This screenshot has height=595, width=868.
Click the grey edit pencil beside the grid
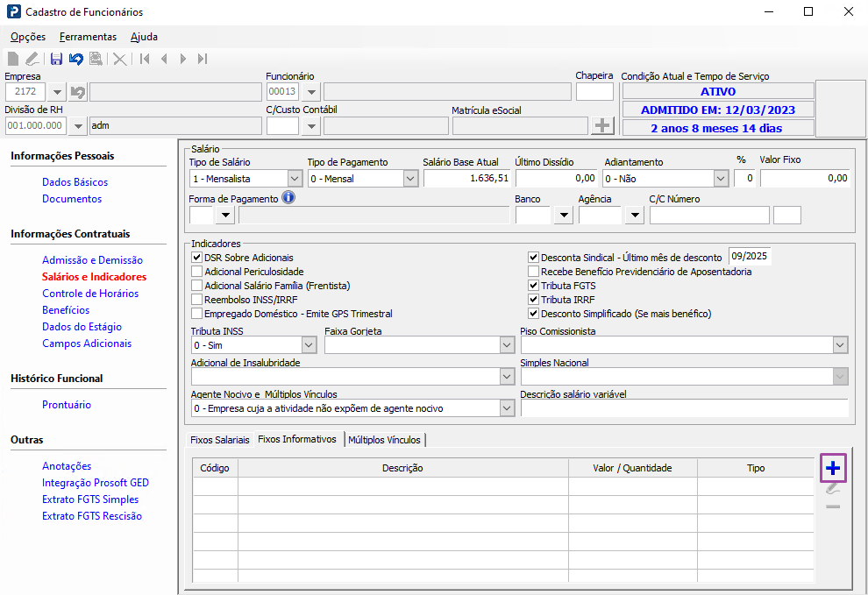point(833,489)
